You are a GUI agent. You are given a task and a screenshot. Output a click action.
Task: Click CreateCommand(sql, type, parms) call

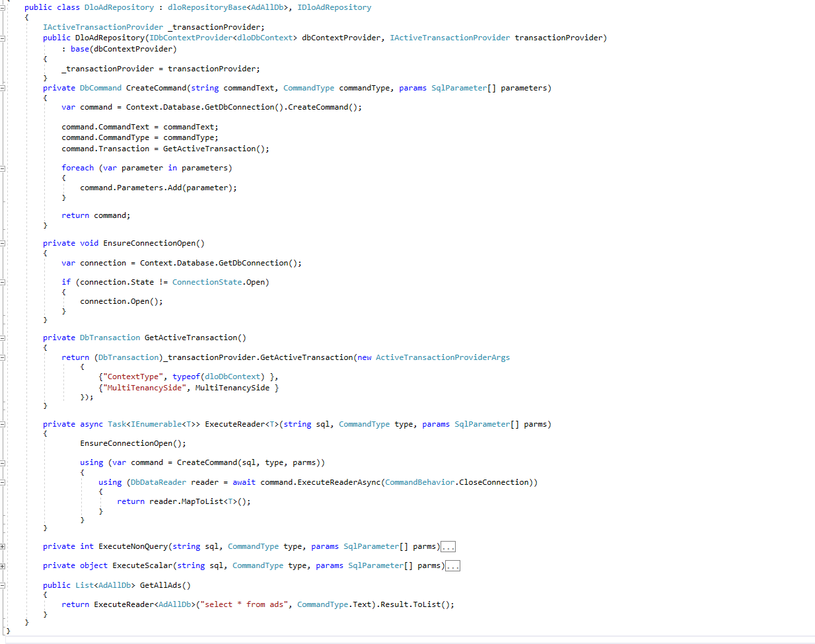pyautogui.click(x=248, y=462)
